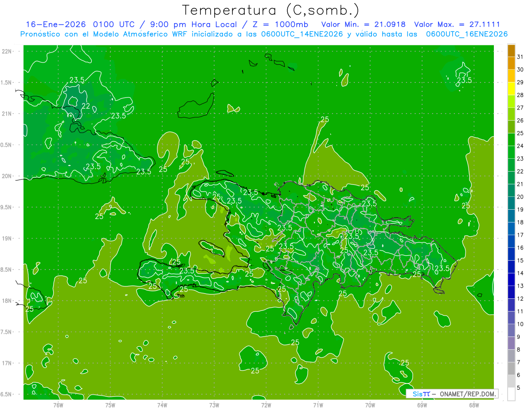This screenshot has width=532, height=411.
Task: Click the '74W' longitude axis label
Action: (162, 405)
